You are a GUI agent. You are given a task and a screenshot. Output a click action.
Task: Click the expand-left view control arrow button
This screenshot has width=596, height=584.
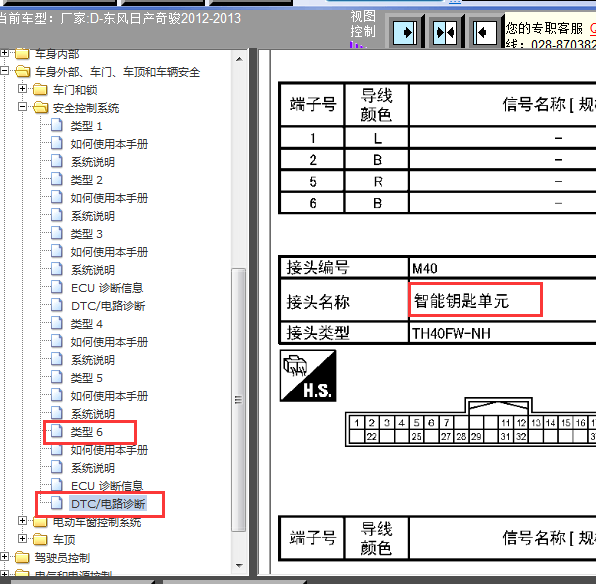485,32
